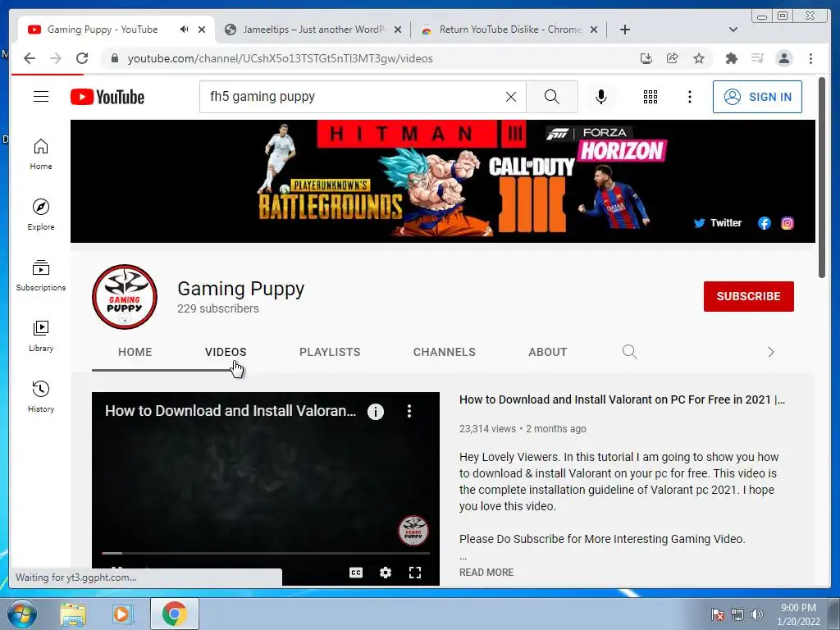Open the Valorant video title link
The image size is (840, 630).
623,399
